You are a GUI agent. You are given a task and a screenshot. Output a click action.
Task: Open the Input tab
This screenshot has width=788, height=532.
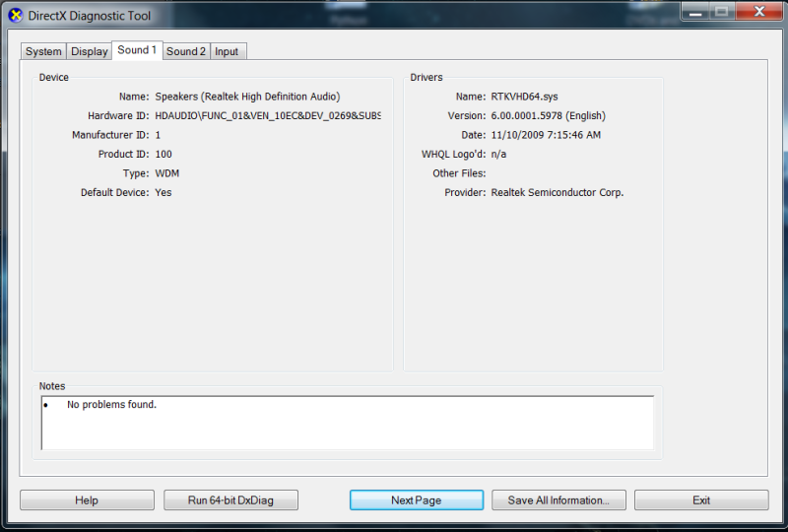[228, 51]
